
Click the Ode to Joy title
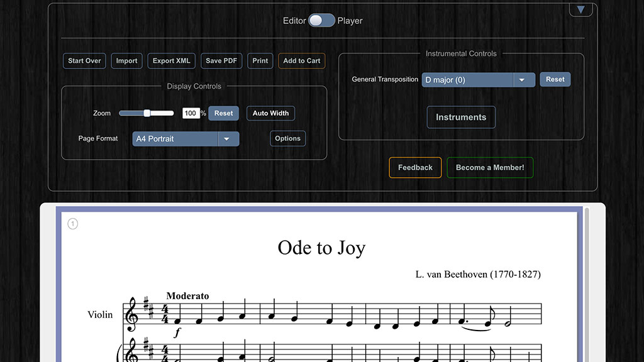321,248
